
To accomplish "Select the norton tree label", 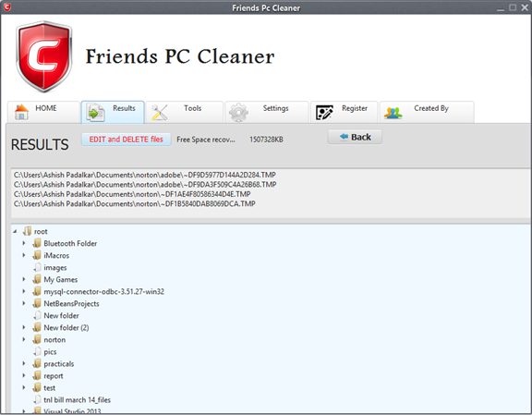I will point(54,340).
